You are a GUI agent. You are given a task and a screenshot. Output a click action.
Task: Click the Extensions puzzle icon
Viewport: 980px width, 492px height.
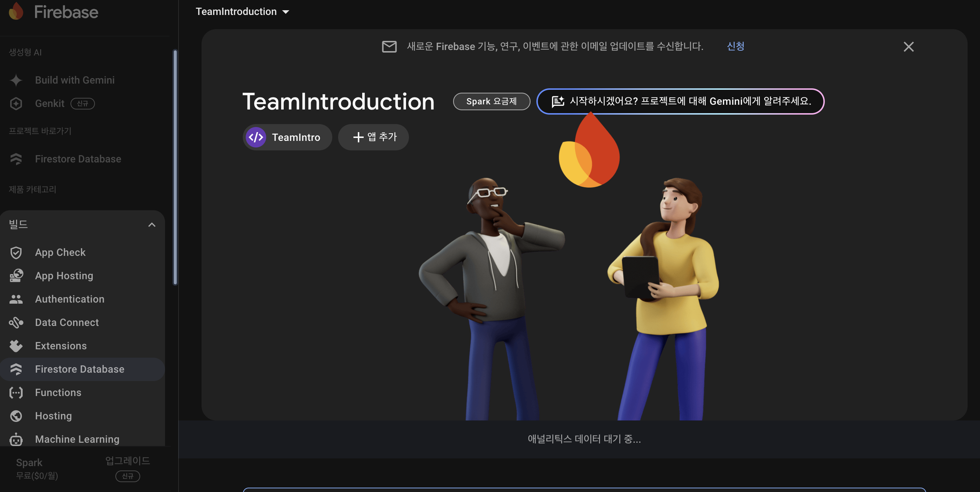tap(16, 346)
